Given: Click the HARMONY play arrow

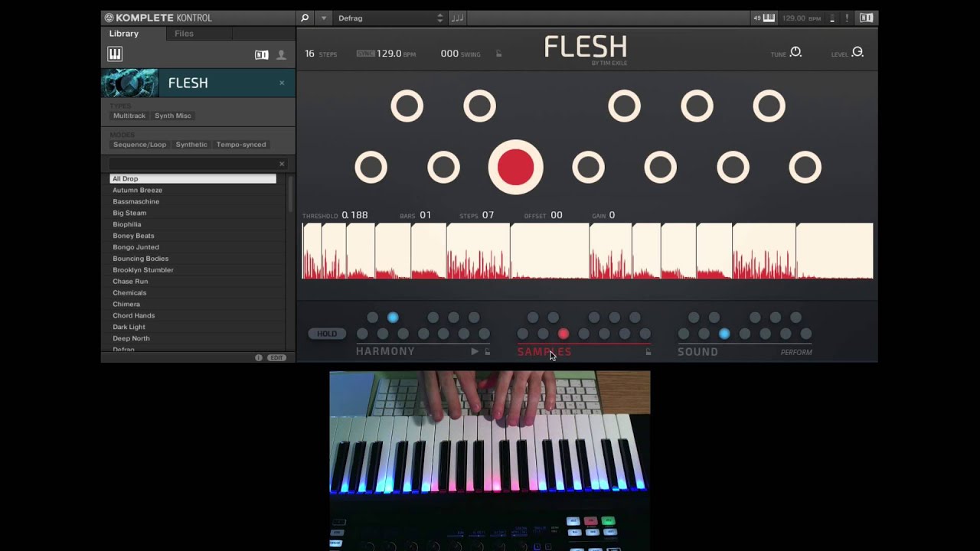Looking at the screenshot, I should click(475, 351).
